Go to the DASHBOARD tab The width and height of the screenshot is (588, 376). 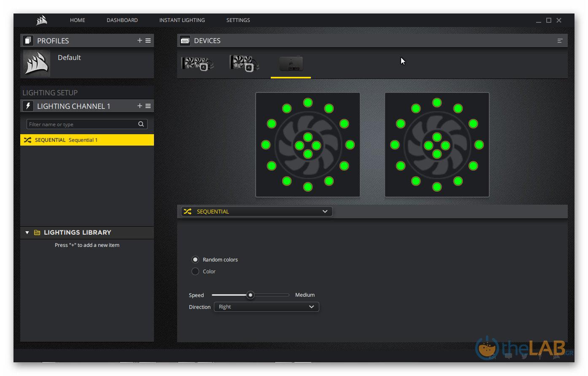pos(122,20)
